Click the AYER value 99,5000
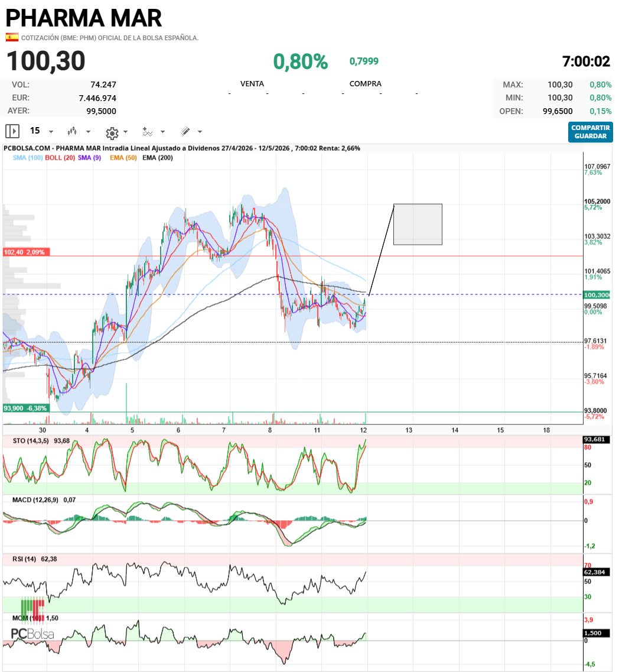The image size is (619, 672). pyautogui.click(x=101, y=111)
